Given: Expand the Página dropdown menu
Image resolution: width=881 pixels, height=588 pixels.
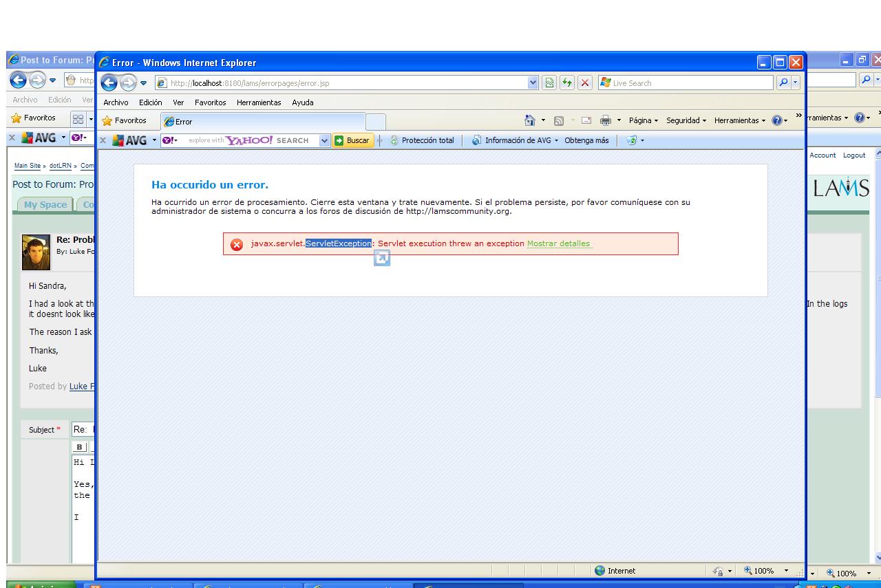Looking at the screenshot, I should pyautogui.click(x=644, y=121).
